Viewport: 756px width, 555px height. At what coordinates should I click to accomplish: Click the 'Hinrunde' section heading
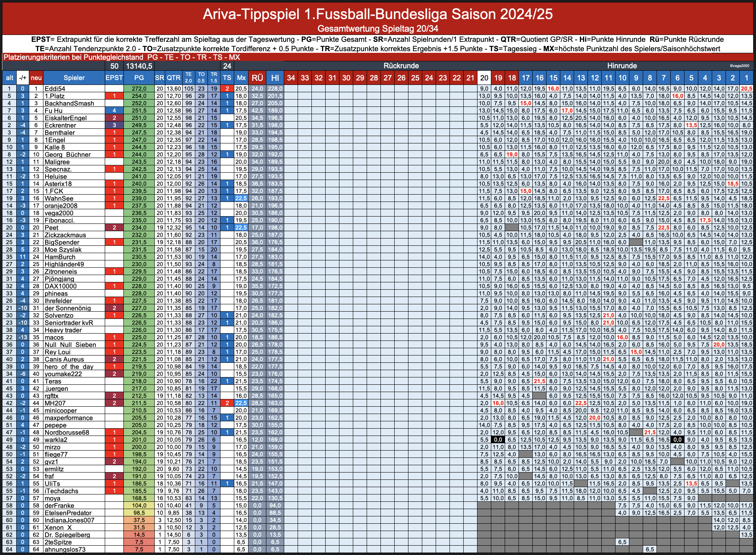[x=622, y=66]
